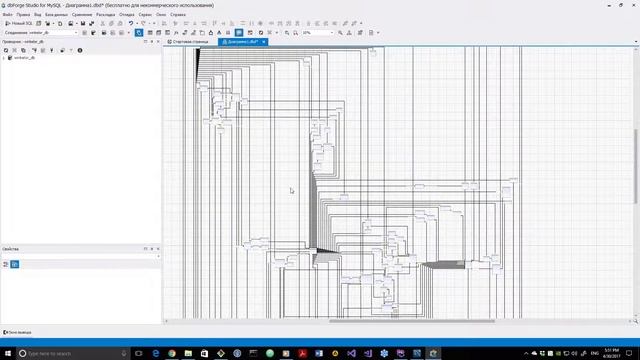Image resolution: width=640 pixels, height=360 pixels.
Task: Open the Файл menu
Action: pyautogui.click(x=7, y=14)
